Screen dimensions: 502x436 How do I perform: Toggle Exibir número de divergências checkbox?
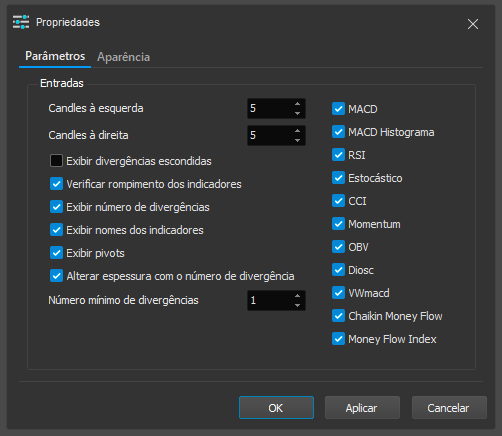56,207
